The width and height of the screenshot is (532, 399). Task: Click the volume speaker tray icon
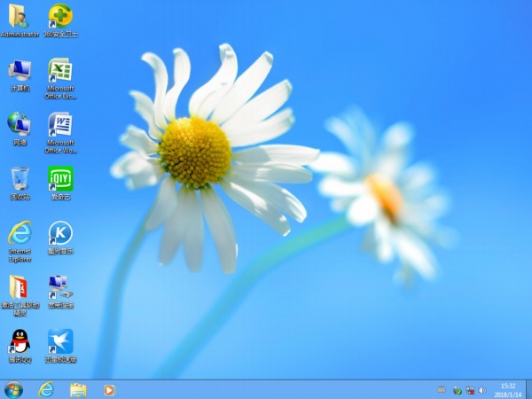[x=482, y=389]
